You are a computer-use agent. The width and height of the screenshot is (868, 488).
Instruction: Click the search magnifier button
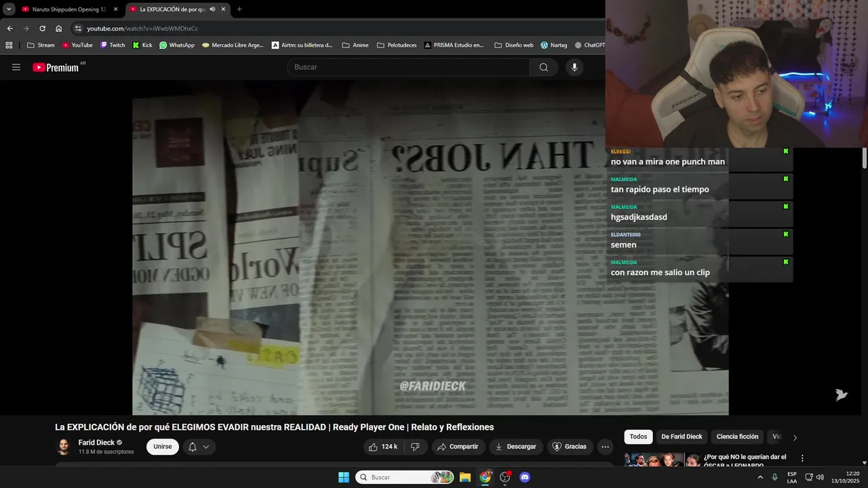click(544, 67)
